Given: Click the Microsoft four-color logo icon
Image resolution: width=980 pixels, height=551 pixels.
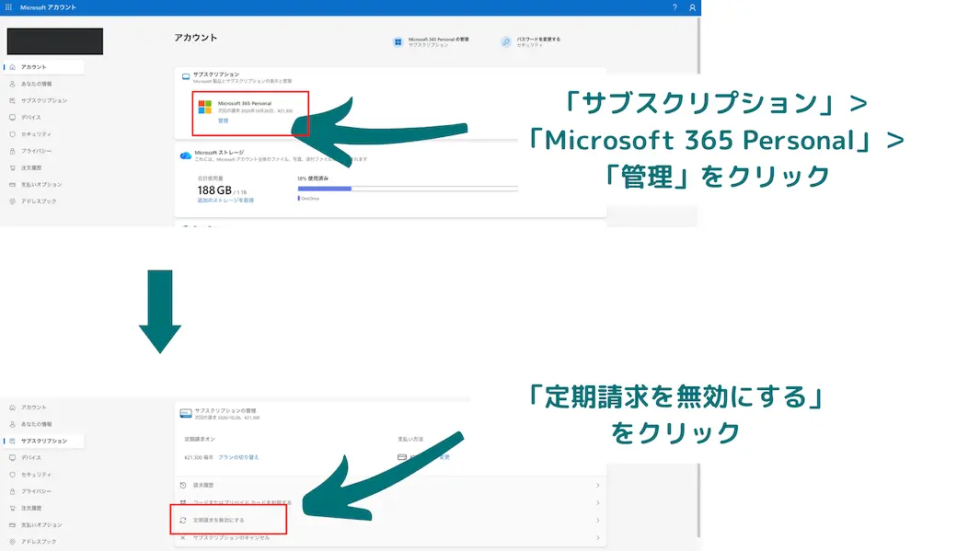Looking at the screenshot, I should tap(205, 107).
